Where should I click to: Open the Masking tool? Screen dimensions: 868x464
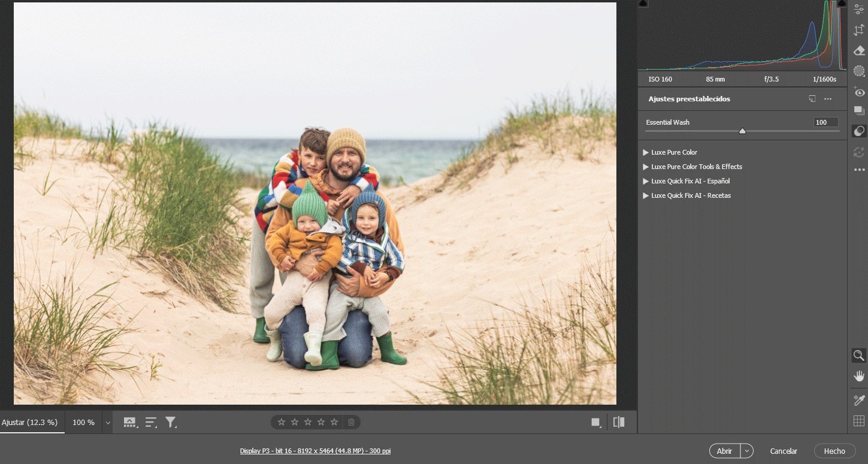coord(859,71)
